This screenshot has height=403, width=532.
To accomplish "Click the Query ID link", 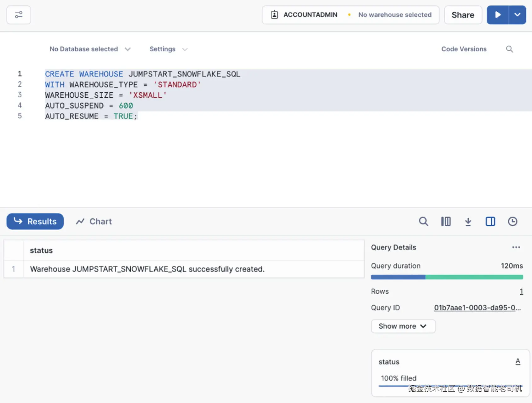I will click(x=478, y=308).
